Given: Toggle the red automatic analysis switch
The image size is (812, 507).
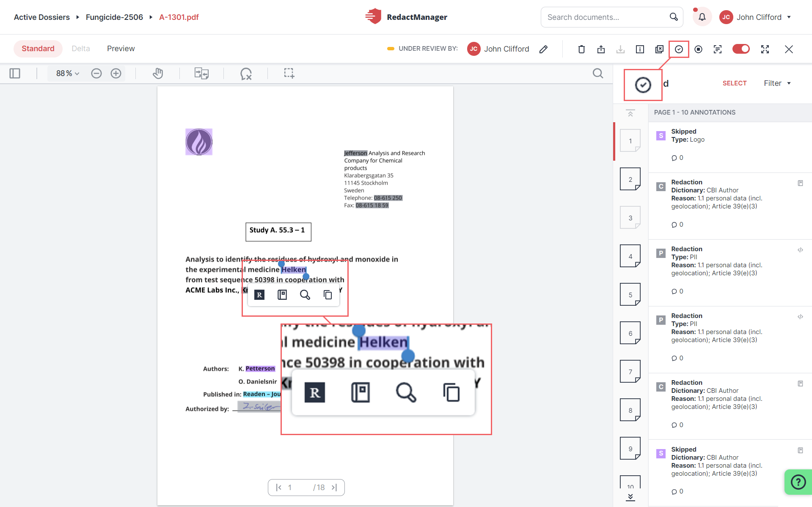Looking at the screenshot, I should pyautogui.click(x=741, y=49).
